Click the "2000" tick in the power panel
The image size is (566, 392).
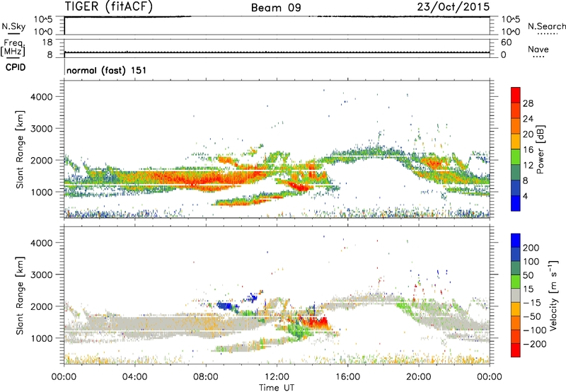pos(42,160)
